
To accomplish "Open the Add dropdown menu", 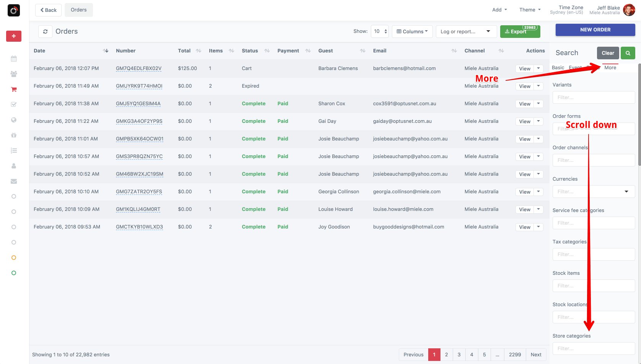I will (x=499, y=10).
